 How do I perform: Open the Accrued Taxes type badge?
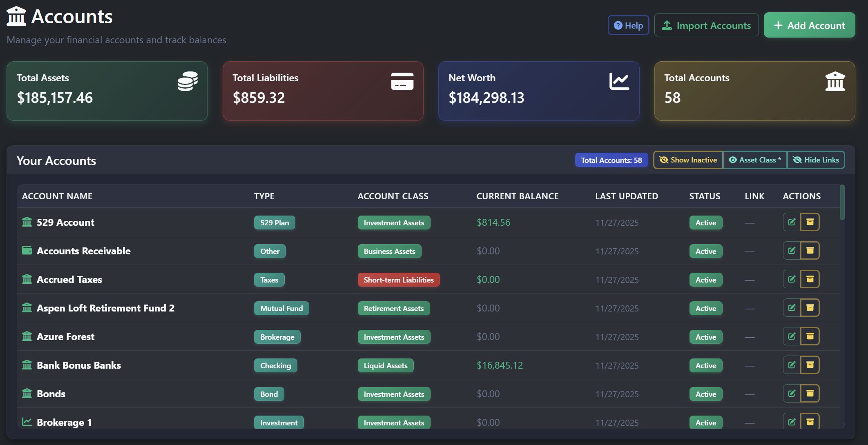click(269, 280)
